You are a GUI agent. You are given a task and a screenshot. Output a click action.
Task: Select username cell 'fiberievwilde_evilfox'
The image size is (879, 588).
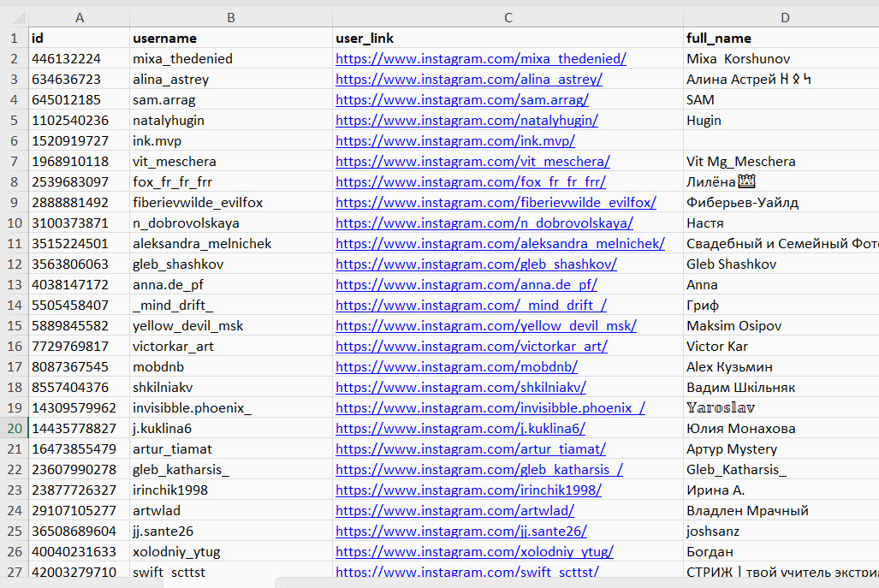pyautogui.click(x=231, y=202)
